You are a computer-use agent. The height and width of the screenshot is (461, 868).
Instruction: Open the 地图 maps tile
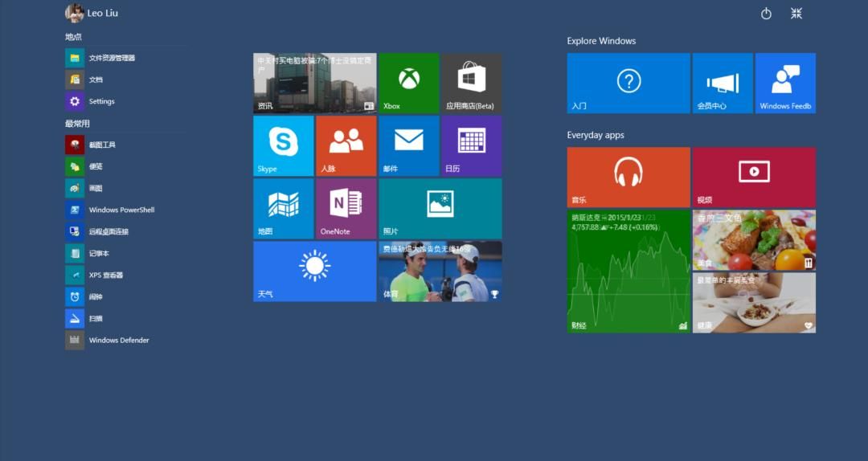283,208
